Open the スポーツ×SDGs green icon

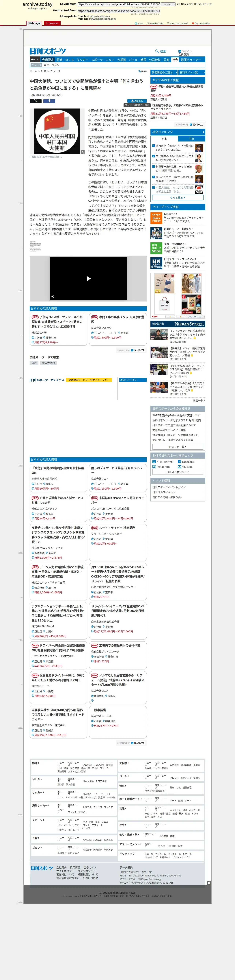pos(156,248)
